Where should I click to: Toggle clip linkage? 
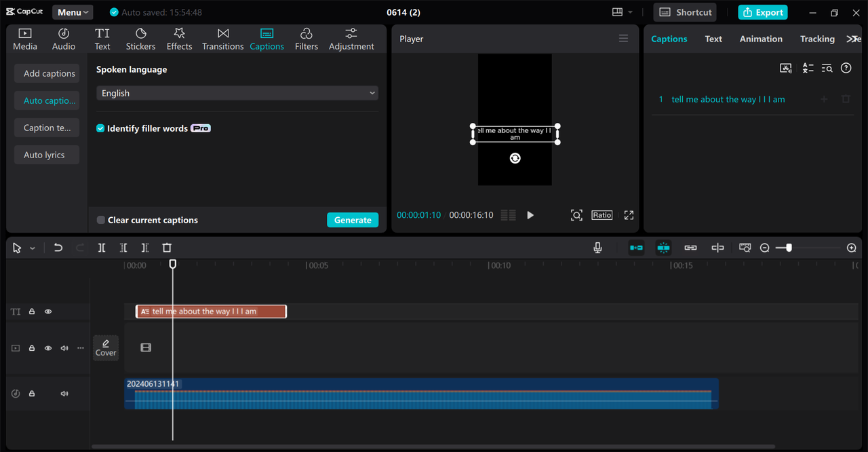pyautogui.click(x=690, y=248)
